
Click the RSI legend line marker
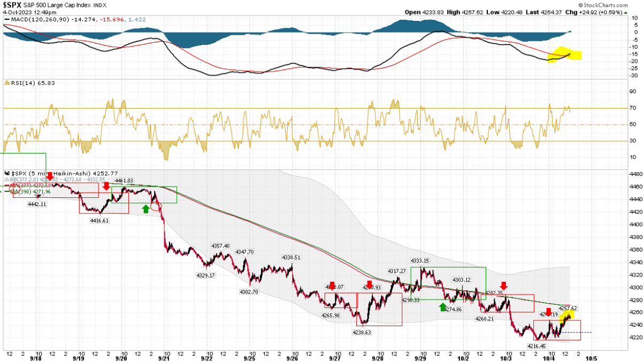click(7, 83)
